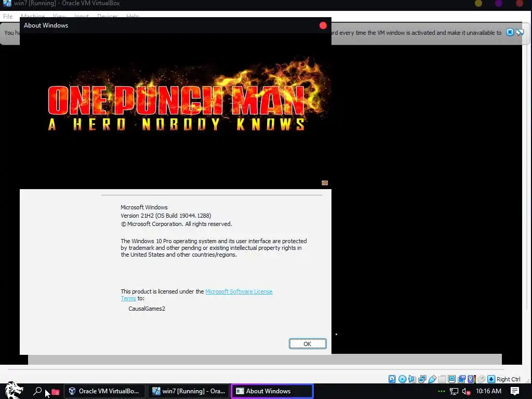This screenshot has height=399, width=532.
Task: Close the About Windows dialog via red dot
Action: tap(323, 25)
